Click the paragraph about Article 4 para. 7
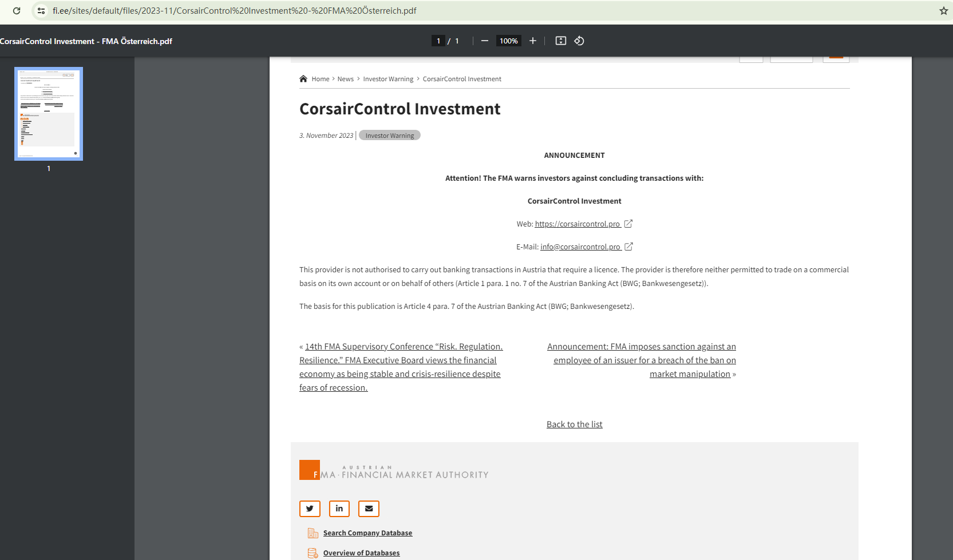 [466, 306]
